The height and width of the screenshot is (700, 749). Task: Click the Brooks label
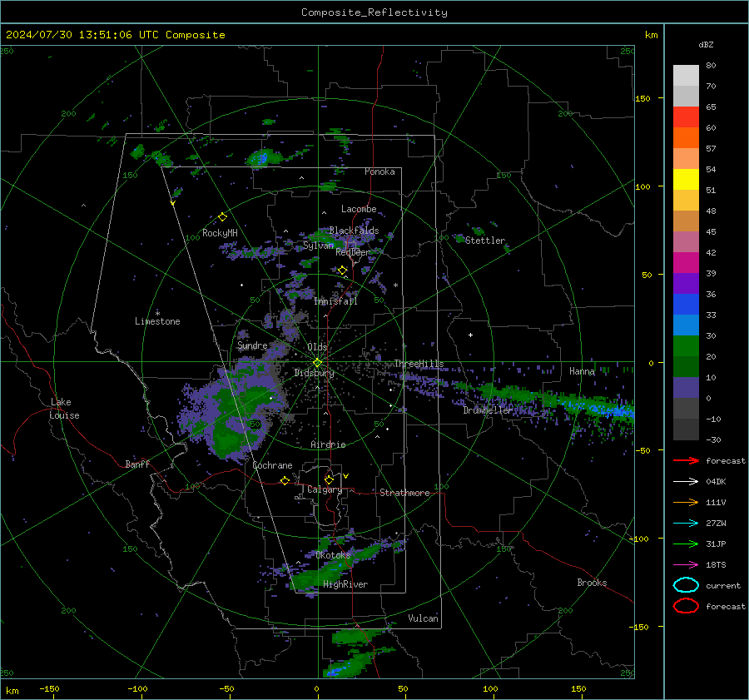click(592, 583)
